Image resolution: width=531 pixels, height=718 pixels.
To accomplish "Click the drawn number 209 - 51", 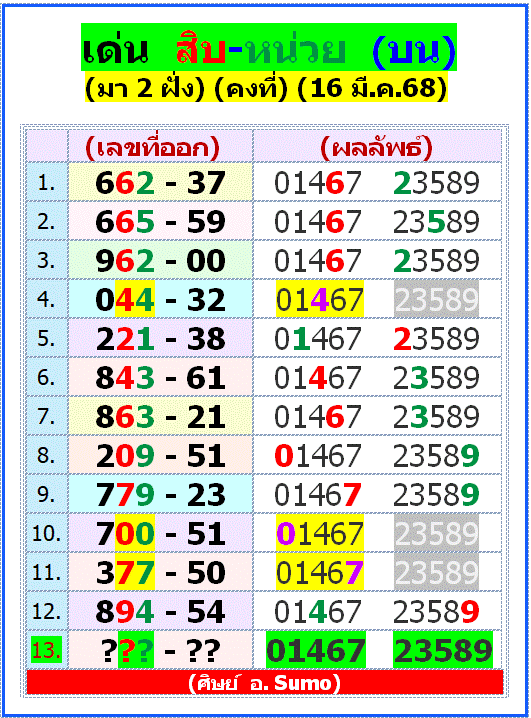I will 160,455.
